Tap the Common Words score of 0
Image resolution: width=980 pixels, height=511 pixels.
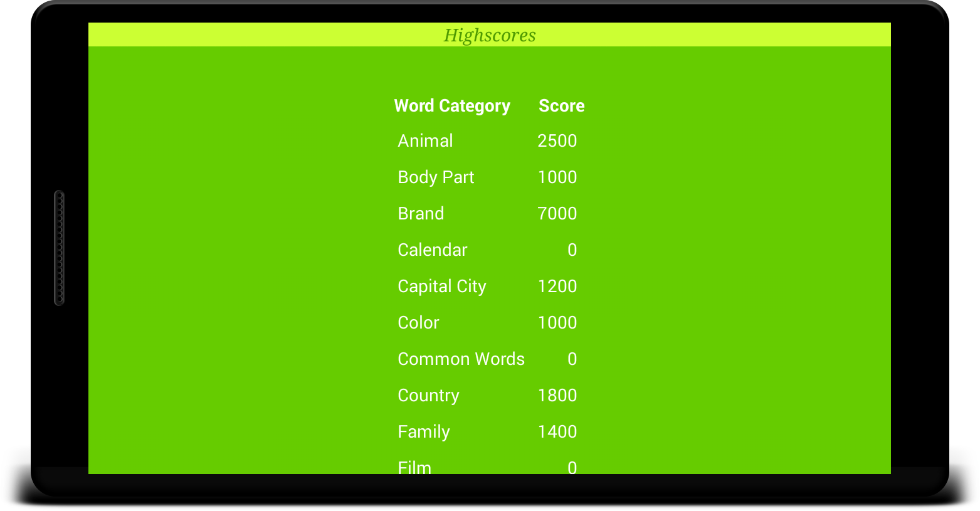[x=572, y=359]
